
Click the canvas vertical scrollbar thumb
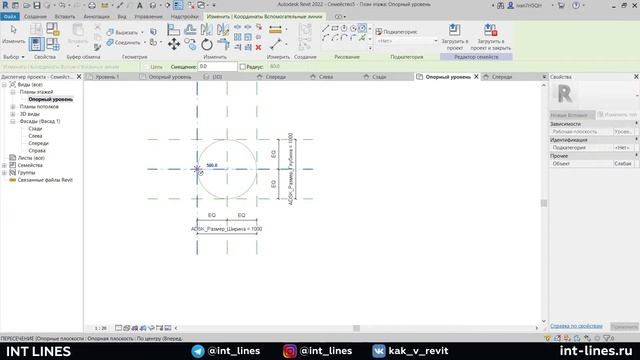click(x=544, y=203)
